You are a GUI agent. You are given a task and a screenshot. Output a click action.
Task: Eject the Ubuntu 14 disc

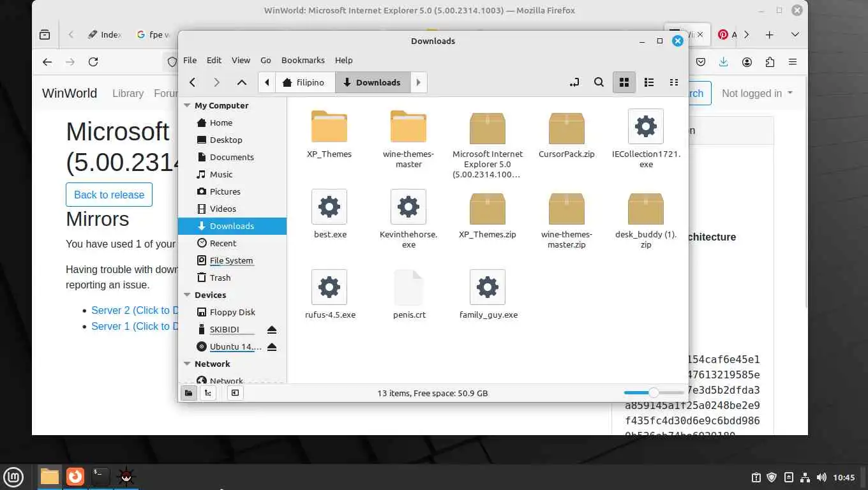point(272,346)
